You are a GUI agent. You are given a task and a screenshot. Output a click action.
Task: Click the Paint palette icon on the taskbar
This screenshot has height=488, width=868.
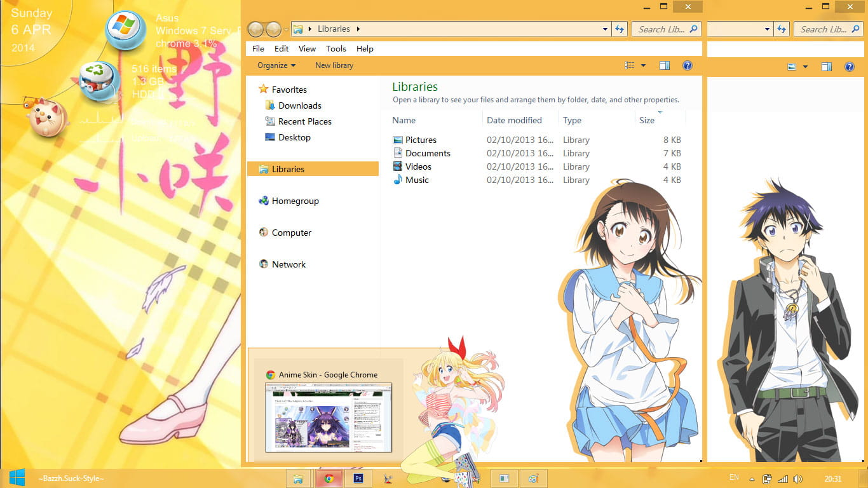pos(534,478)
